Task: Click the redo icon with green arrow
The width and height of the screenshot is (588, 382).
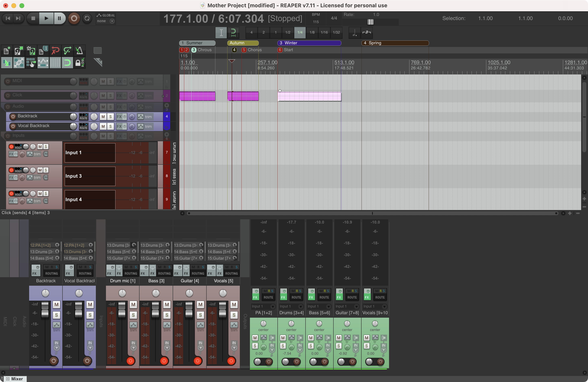Action: (x=67, y=51)
